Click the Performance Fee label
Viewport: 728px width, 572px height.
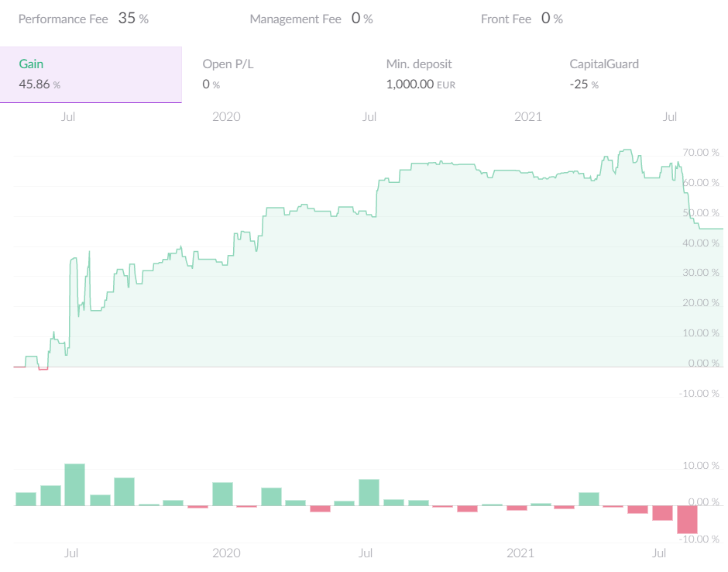(x=63, y=19)
